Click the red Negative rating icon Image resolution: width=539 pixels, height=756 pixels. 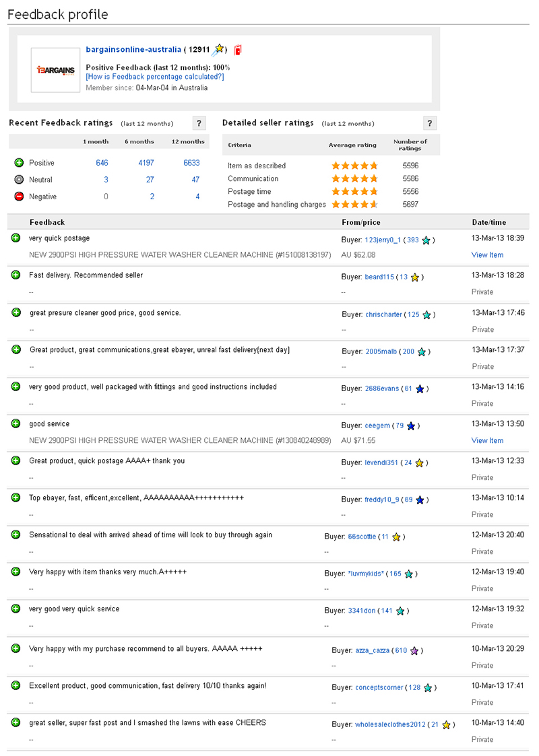(x=19, y=197)
